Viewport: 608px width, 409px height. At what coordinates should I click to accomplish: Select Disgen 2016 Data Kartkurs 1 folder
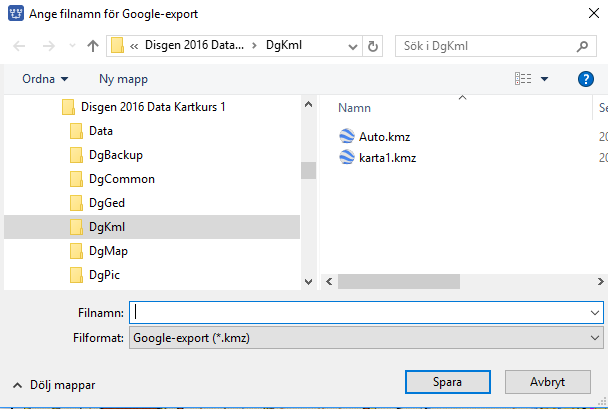(152, 107)
